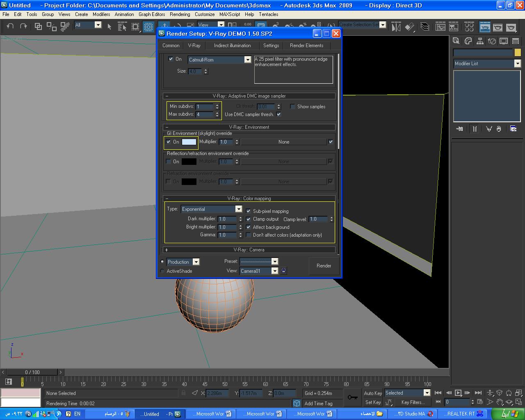Open the Utilities panel tab

pyautogui.click(x=516, y=41)
